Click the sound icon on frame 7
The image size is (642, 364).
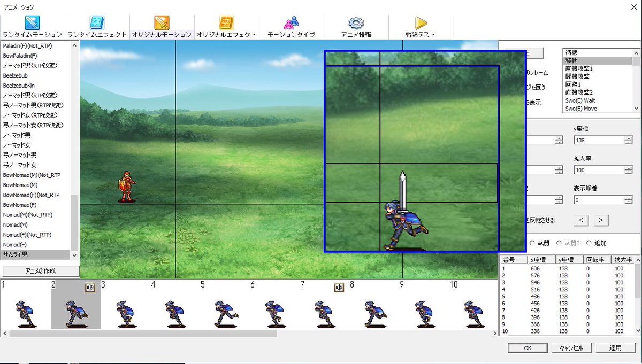pyautogui.click(x=339, y=288)
